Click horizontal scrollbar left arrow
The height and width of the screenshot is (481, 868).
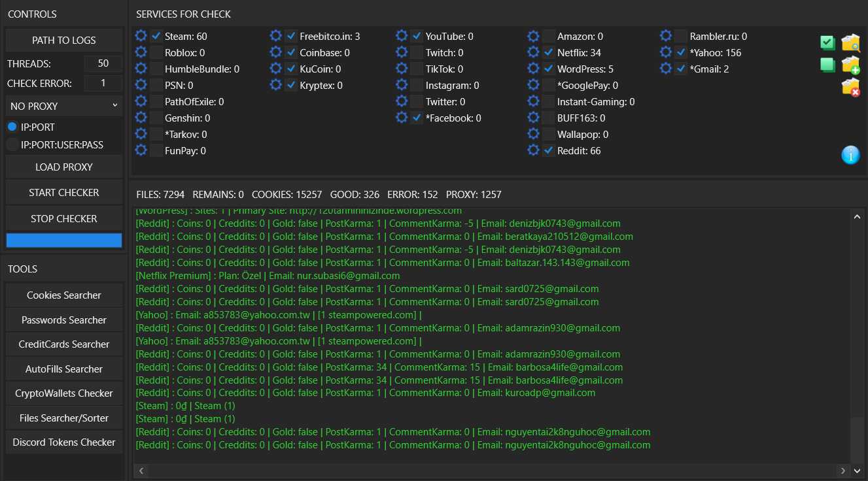pos(140,470)
